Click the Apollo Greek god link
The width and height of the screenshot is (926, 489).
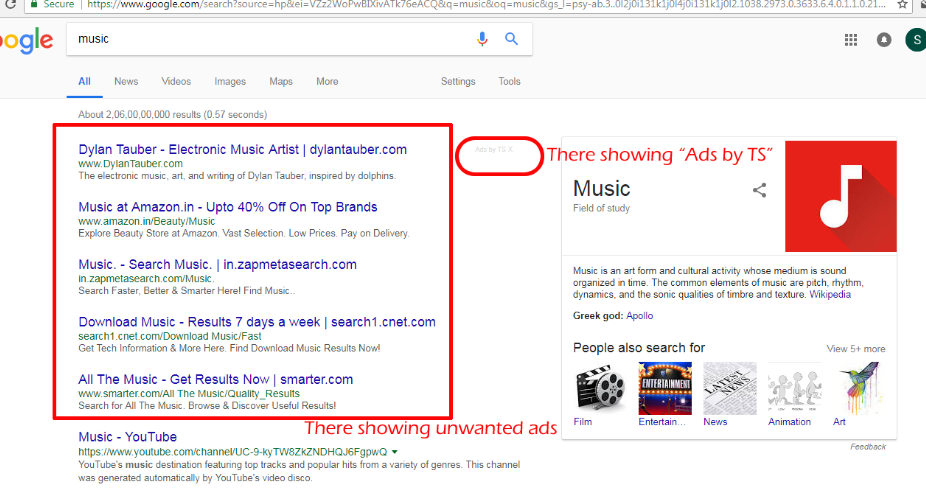(639, 316)
